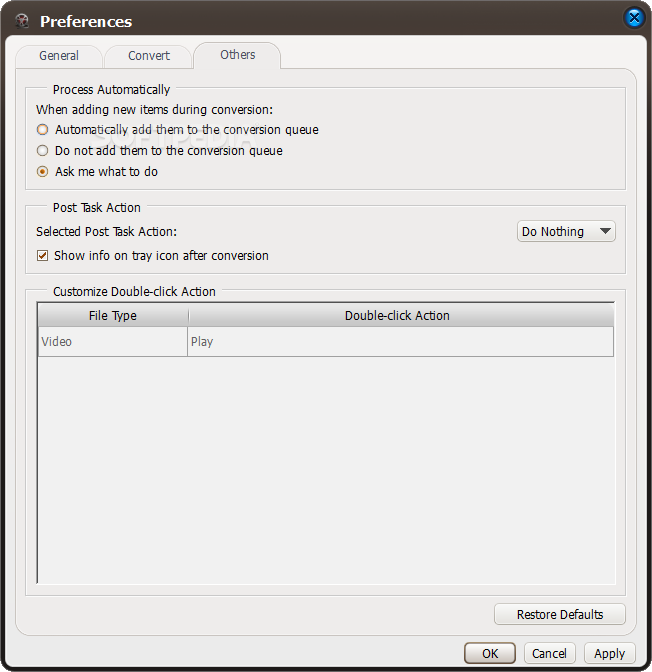Image resolution: width=652 pixels, height=672 pixels.
Task: Click the app icon in the title bar
Action: pyautogui.click(x=22, y=21)
